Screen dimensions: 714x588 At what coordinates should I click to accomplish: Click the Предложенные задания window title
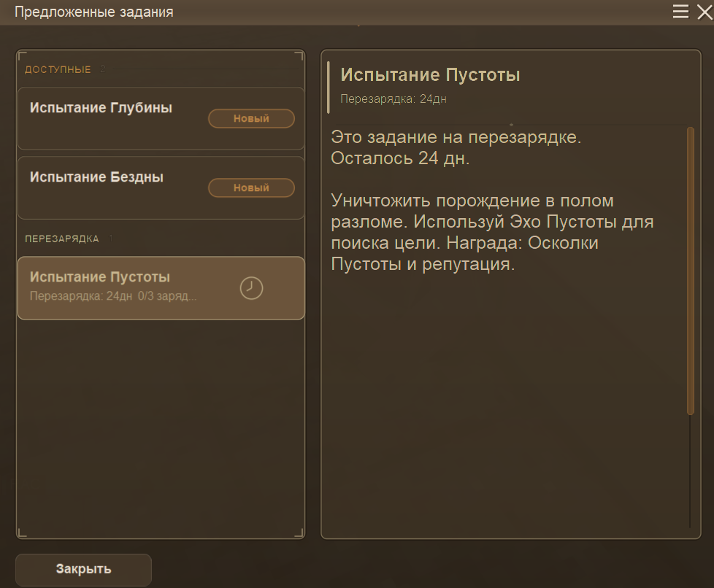[93, 12]
